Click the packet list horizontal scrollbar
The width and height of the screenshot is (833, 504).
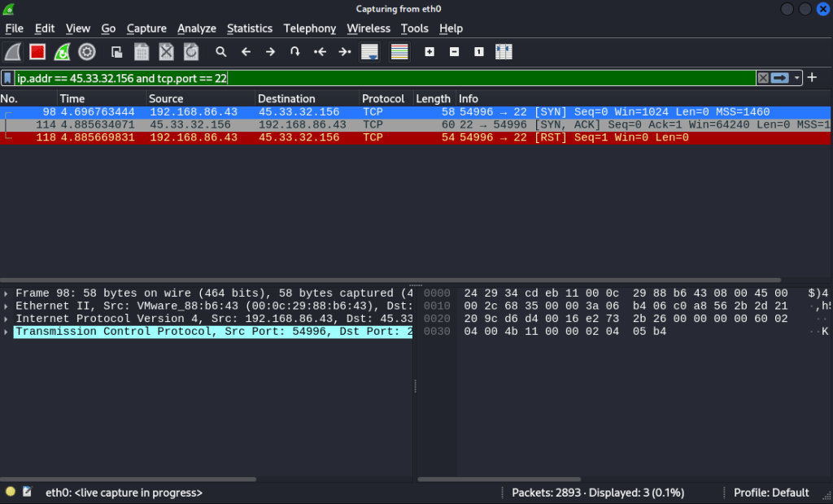pos(390,280)
